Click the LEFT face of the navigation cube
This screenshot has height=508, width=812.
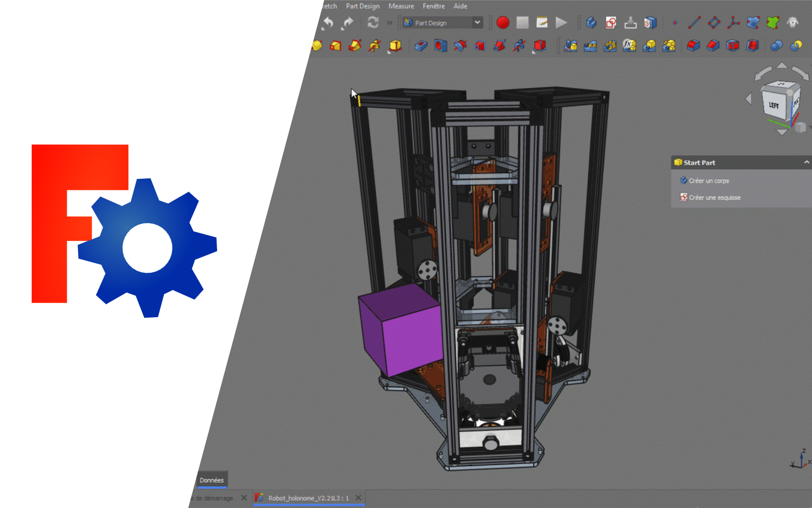pos(773,105)
